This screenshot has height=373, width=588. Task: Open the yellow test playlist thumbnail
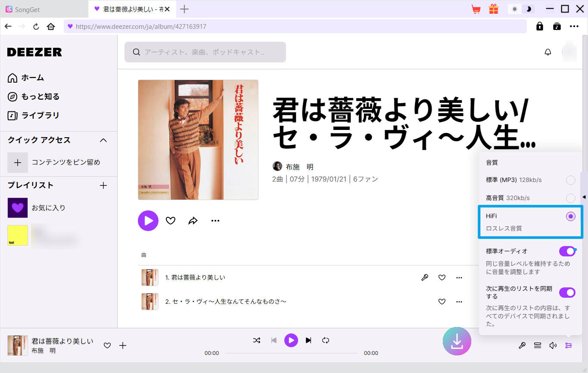click(18, 235)
